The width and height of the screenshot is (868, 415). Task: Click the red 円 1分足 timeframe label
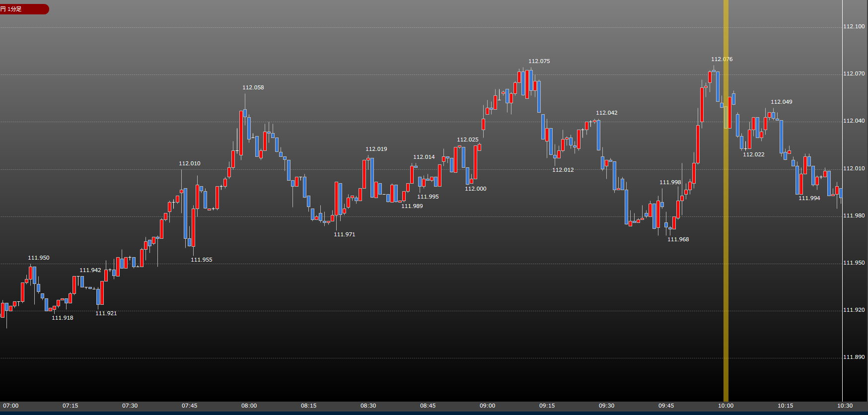click(x=24, y=9)
